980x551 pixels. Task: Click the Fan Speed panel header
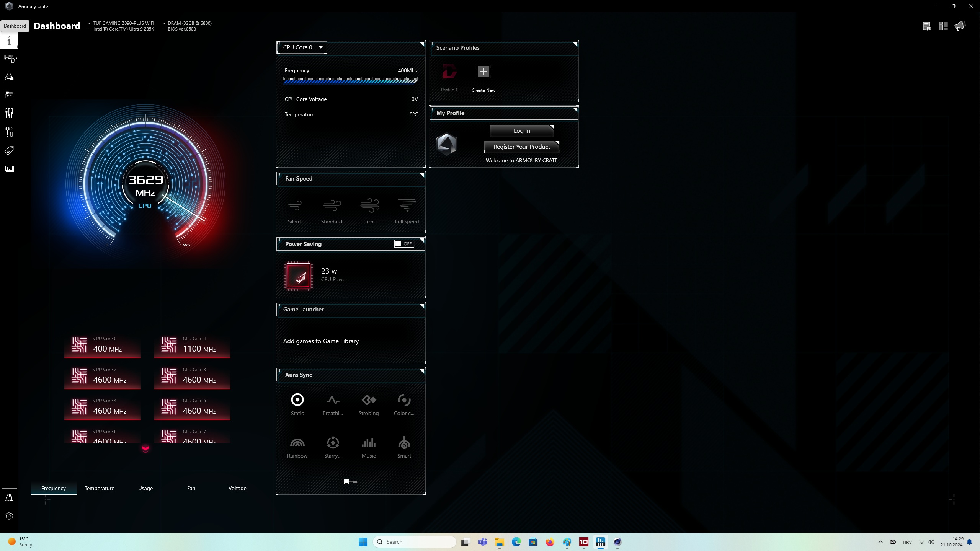click(x=351, y=179)
